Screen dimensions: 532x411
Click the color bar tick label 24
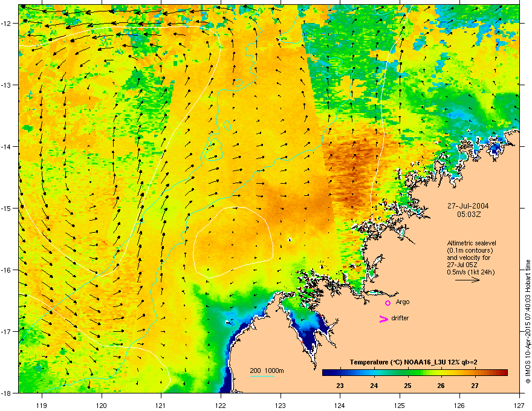pos(374,386)
